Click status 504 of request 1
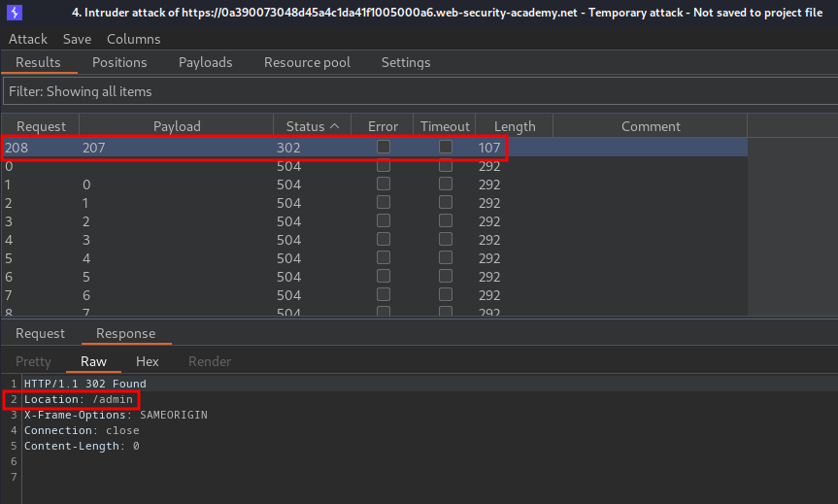 pos(288,185)
